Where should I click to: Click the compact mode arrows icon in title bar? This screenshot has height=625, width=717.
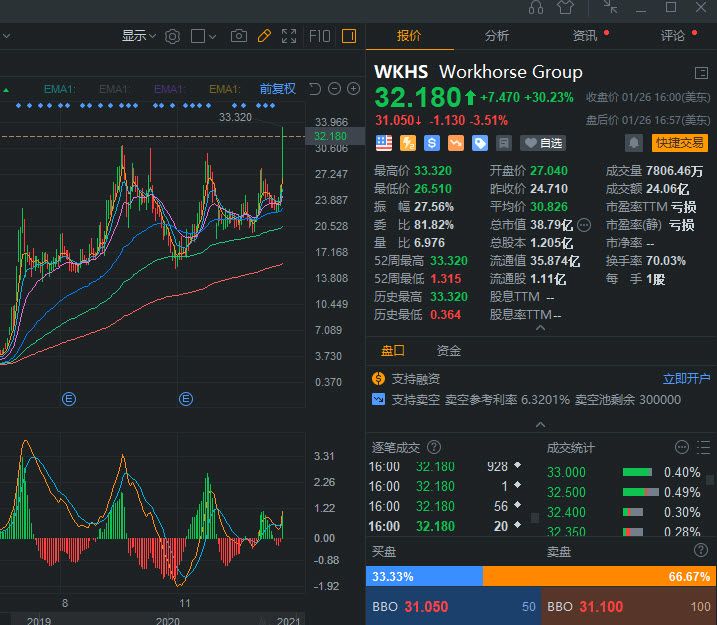[x=610, y=7]
